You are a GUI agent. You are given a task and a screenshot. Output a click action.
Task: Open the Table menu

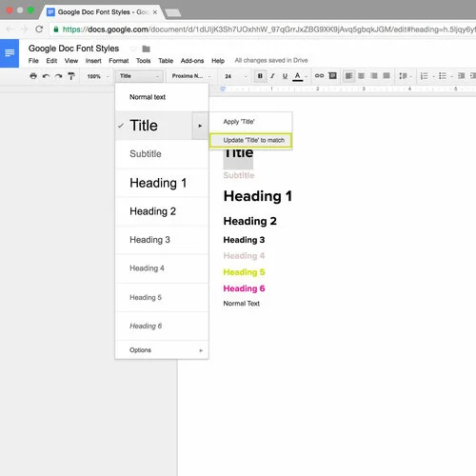coord(166,61)
